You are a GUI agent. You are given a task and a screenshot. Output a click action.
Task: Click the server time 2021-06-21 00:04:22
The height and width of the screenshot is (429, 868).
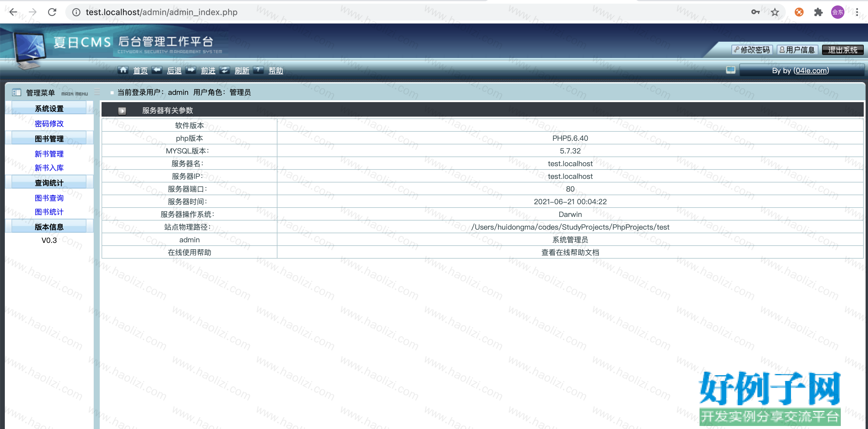[570, 202]
